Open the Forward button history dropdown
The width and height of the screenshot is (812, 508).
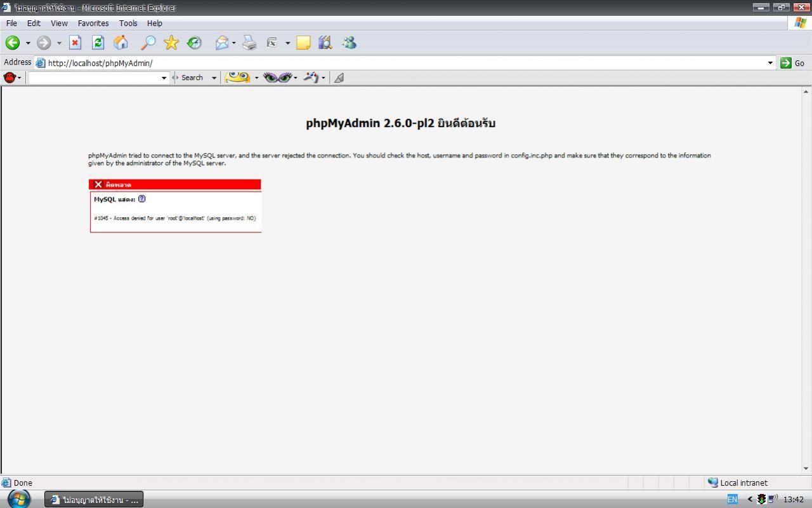59,43
